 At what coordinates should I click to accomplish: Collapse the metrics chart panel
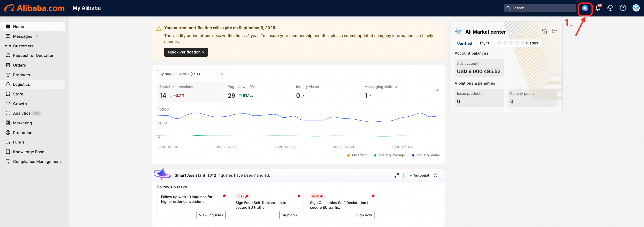(x=437, y=90)
